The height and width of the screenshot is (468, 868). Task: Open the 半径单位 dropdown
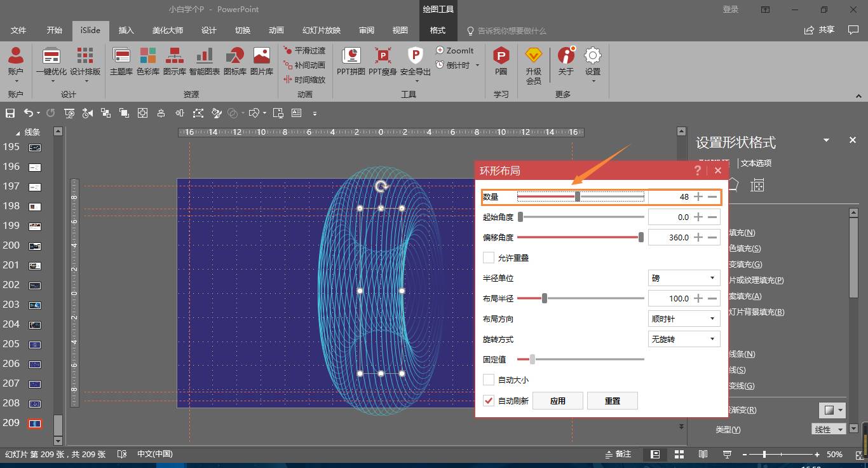(x=684, y=278)
